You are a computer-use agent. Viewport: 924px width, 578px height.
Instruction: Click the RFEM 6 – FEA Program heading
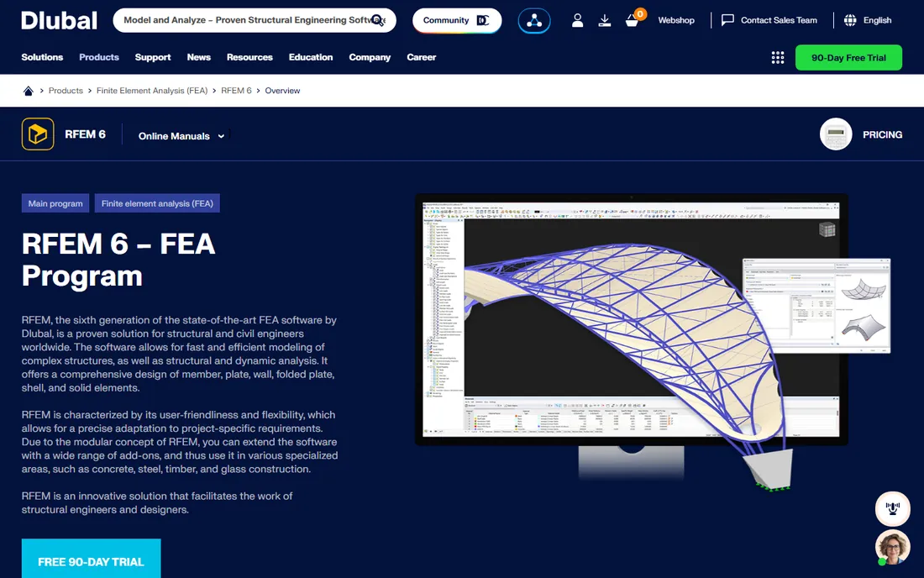(118, 260)
